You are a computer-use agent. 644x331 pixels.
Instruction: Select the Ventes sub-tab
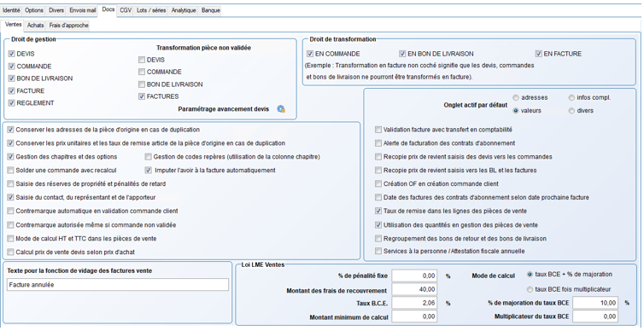point(13,25)
